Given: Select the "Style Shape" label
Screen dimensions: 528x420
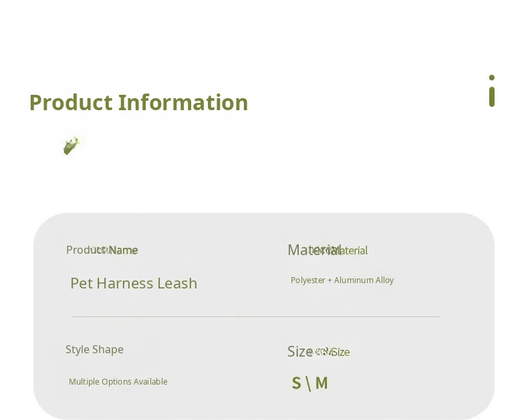Looking at the screenshot, I should (x=94, y=349).
